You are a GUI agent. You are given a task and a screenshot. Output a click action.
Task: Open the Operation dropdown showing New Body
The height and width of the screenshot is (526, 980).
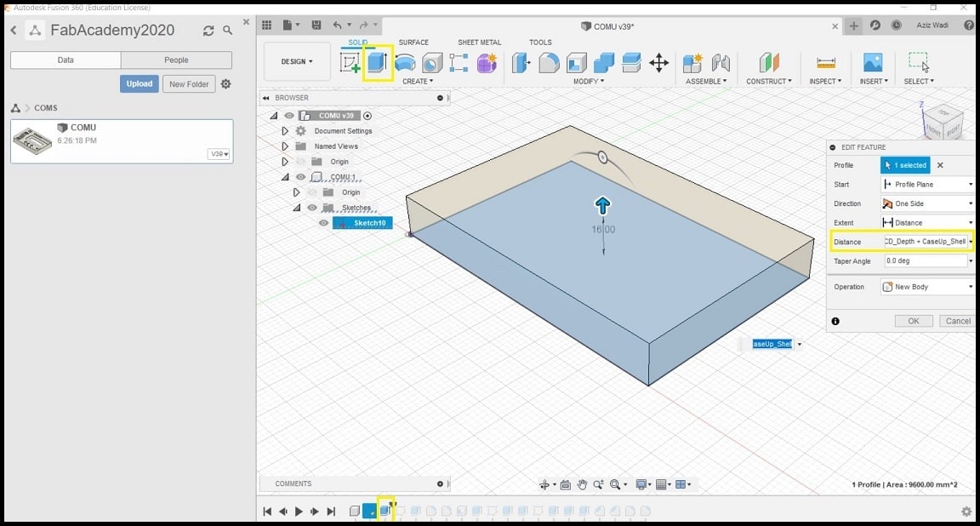point(927,287)
